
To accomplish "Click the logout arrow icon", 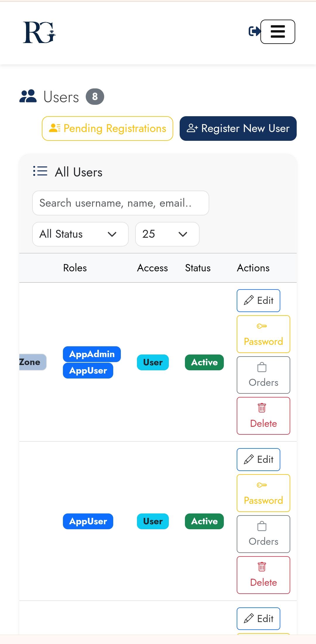I will pos(254,31).
